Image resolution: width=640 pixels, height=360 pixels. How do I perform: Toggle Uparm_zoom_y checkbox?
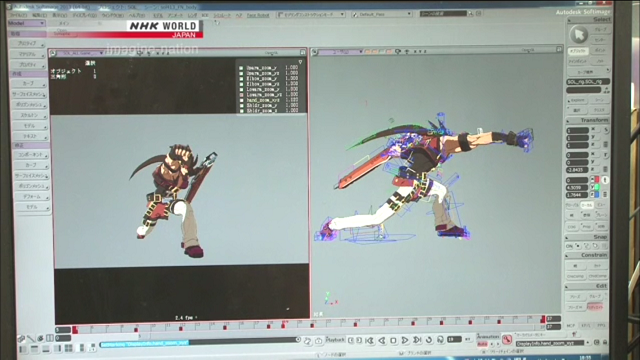(x=241, y=68)
